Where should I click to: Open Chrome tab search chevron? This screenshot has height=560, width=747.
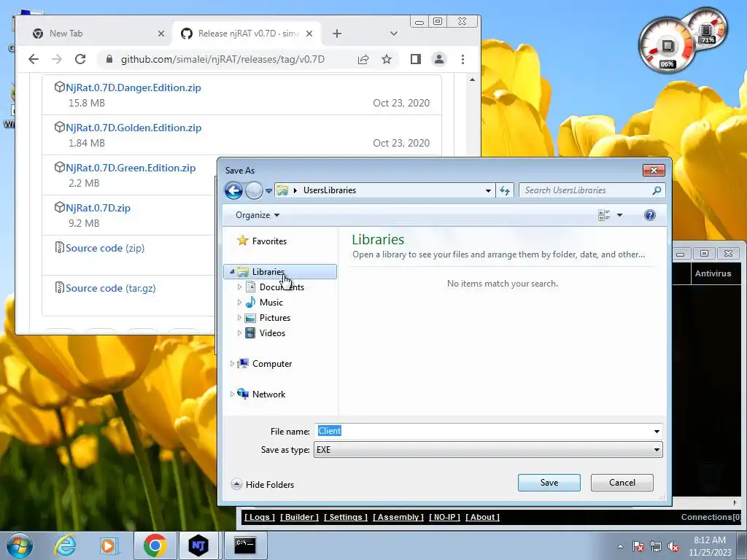393,34
